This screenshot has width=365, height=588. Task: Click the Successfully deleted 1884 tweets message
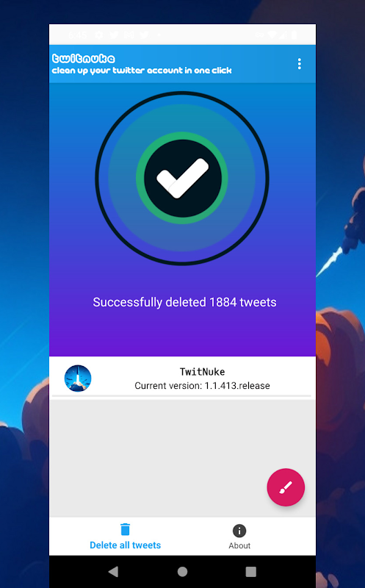click(x=184, y=302)
